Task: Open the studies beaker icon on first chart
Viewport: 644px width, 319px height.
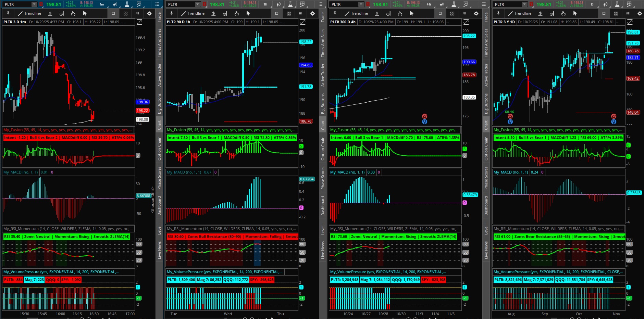Action: tap(127, 4)
